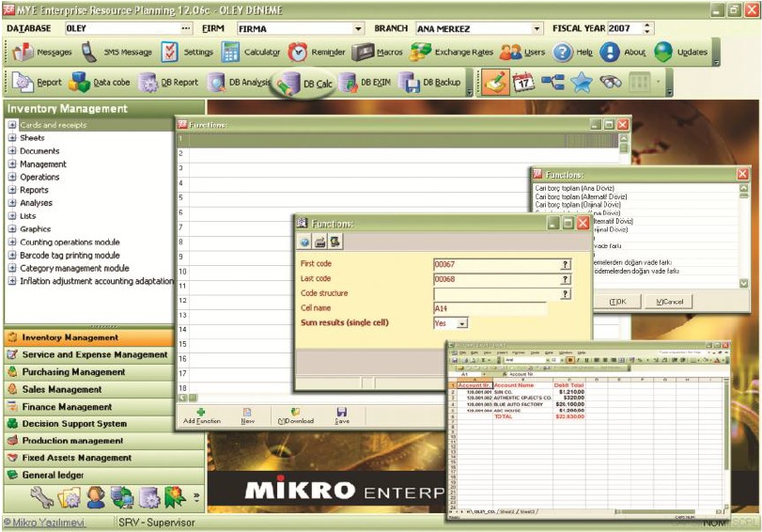Click Download in the Functions window toolbar
Image resolution: width=762 pixels, height=532 pixels.
click(295, 415)
